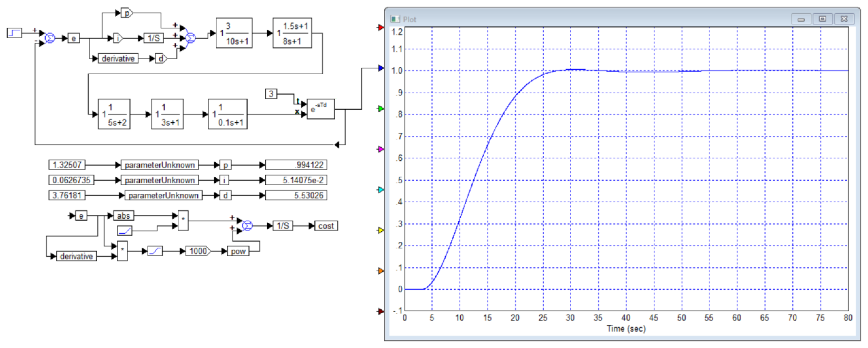
Task: Click the cost summing junction
Action: (247, 226)
